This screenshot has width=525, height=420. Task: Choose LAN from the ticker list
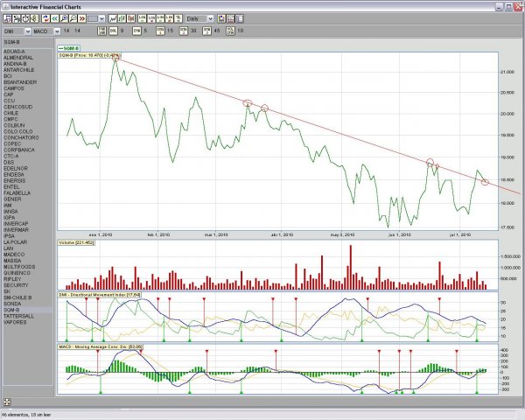point(8,248)
